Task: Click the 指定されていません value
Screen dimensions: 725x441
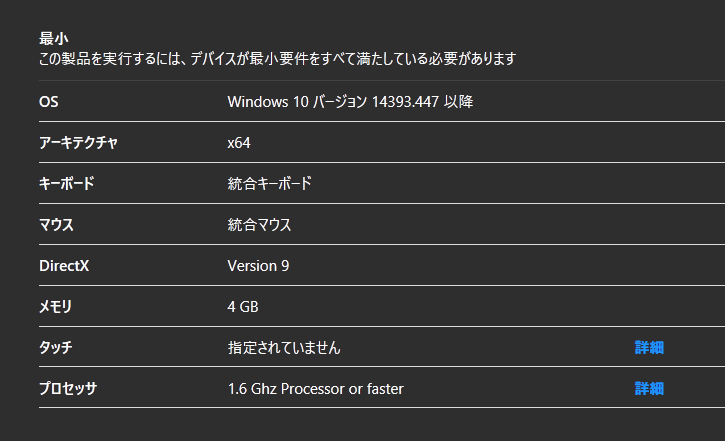Action: click(x=284, y=348)
